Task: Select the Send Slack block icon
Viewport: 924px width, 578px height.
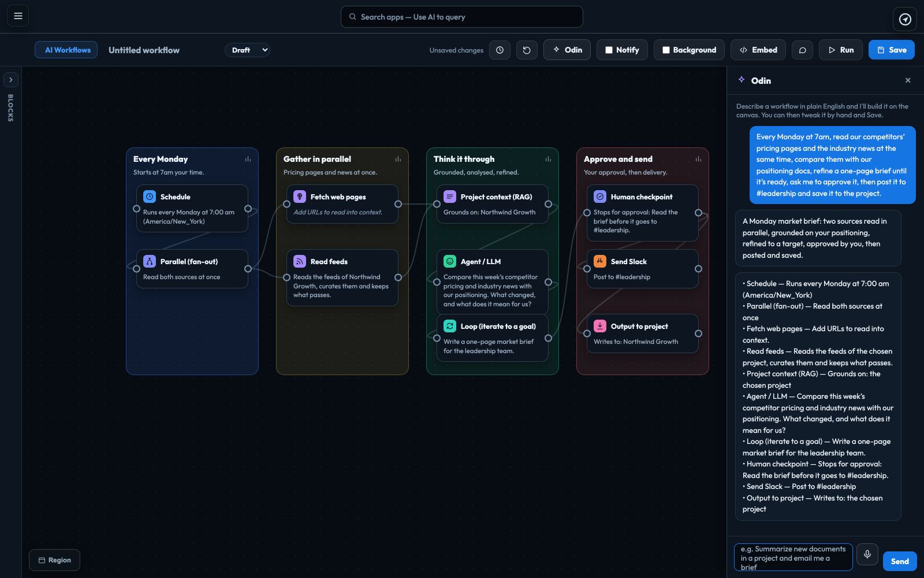Action: 600,261
